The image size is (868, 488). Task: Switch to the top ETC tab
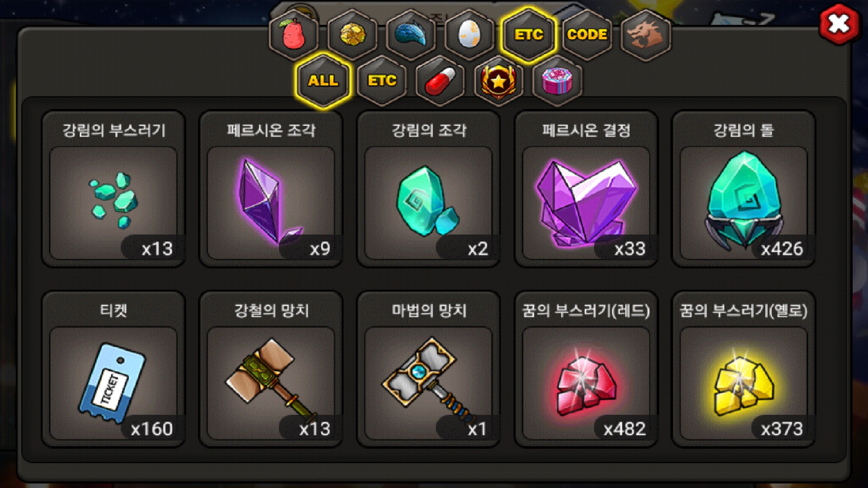[528, 35]
